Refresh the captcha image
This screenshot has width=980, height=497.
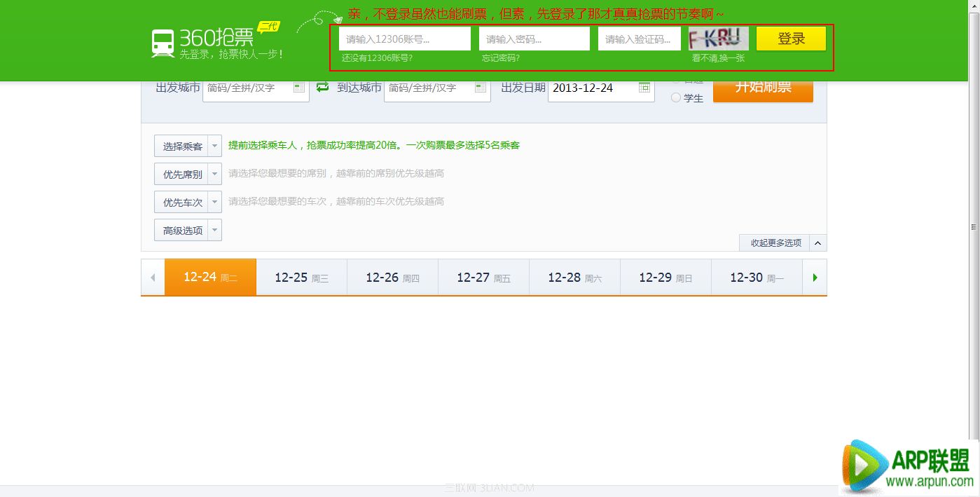718,38
